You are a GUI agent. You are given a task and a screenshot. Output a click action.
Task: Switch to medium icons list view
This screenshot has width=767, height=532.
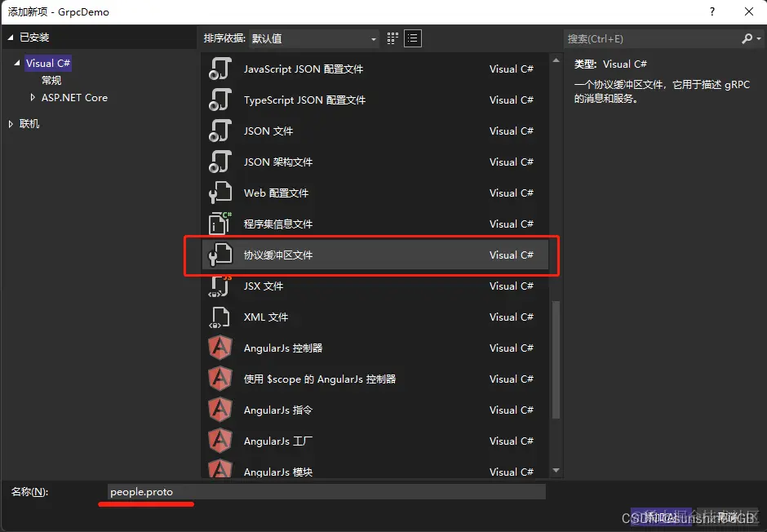(x=413, y=38)
